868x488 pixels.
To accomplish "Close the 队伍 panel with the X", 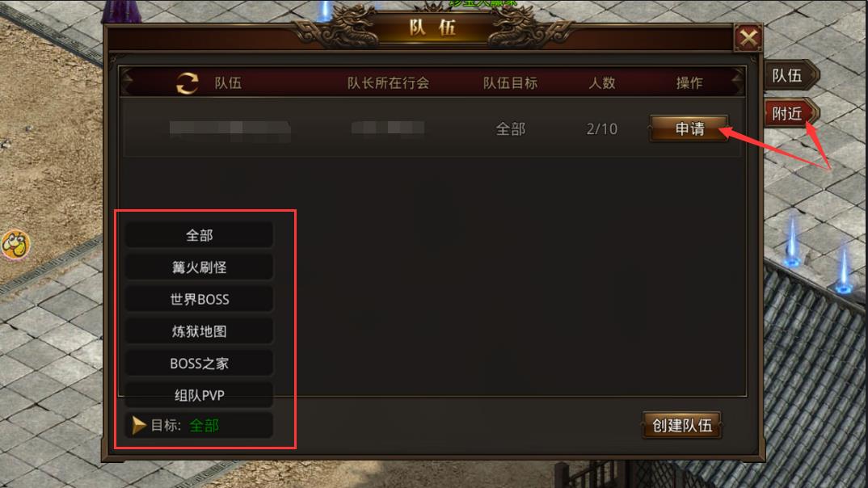I will point(748,38).
